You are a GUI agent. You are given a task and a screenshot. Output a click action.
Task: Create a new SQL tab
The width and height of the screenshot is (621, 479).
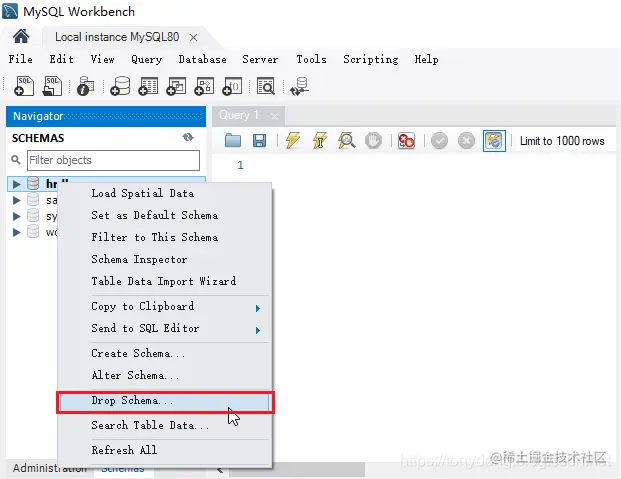(24, 86)
